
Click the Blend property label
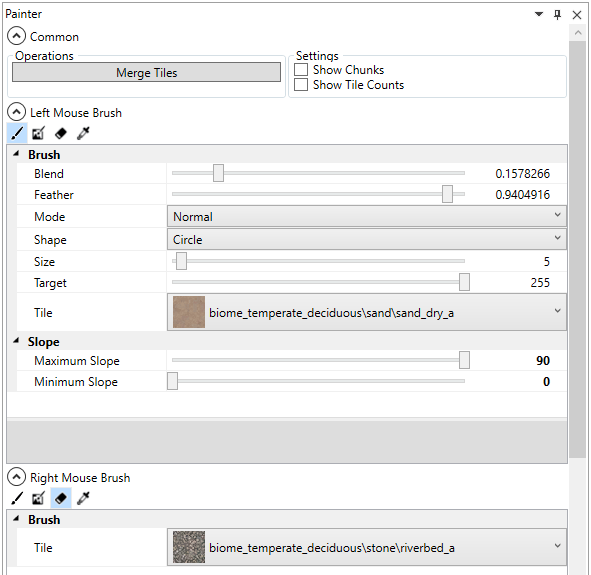point(49,174)
